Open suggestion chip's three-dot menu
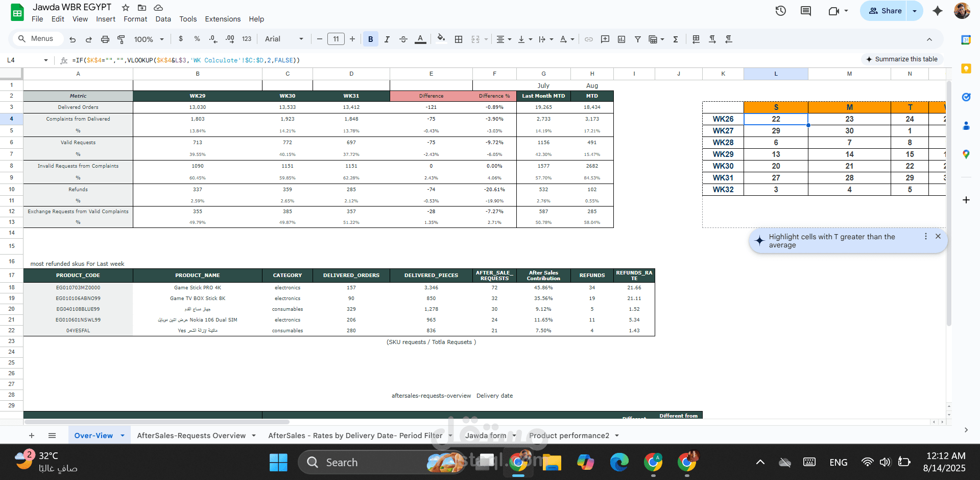980x480 pixels. [x=925, y=236]
